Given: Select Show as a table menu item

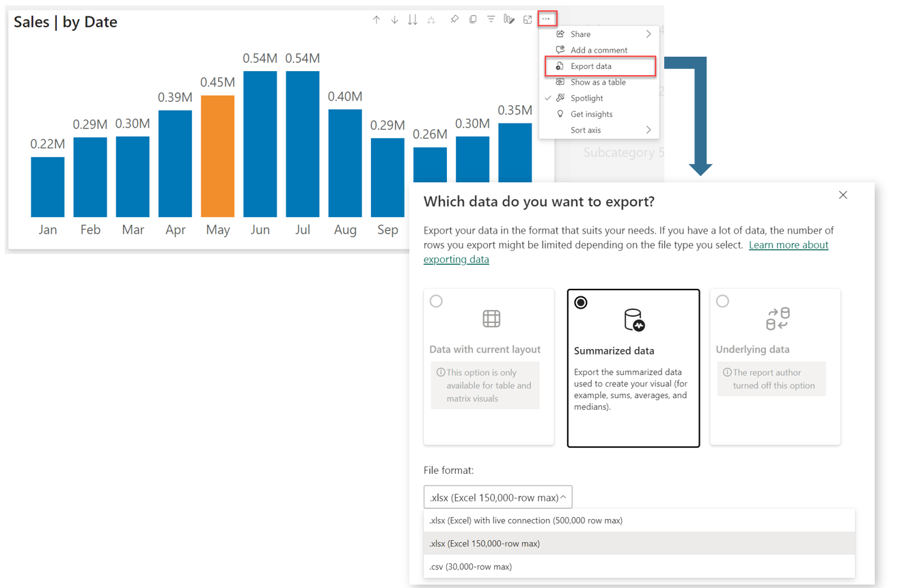Looking at the screenshot, I should pos(599,82).
